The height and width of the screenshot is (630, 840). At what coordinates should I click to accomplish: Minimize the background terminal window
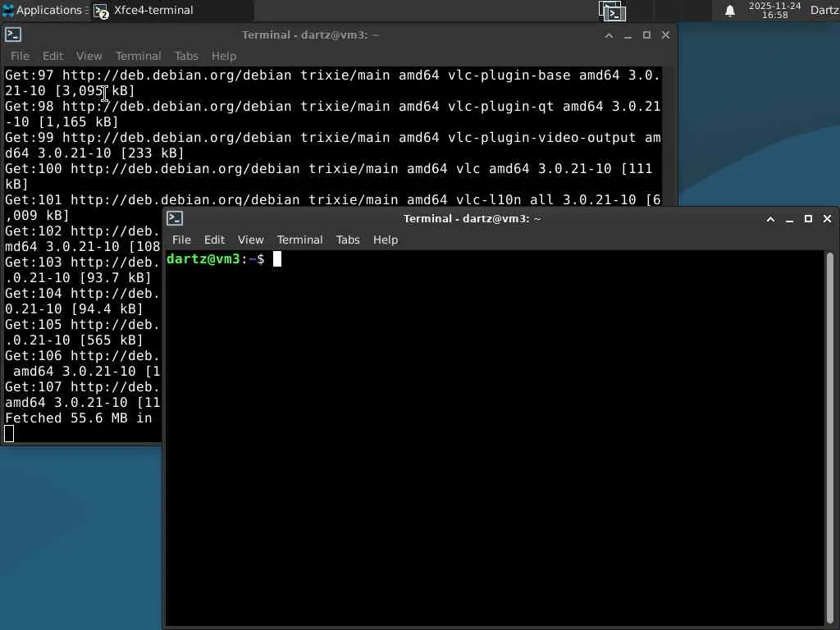tap(628, 34)
